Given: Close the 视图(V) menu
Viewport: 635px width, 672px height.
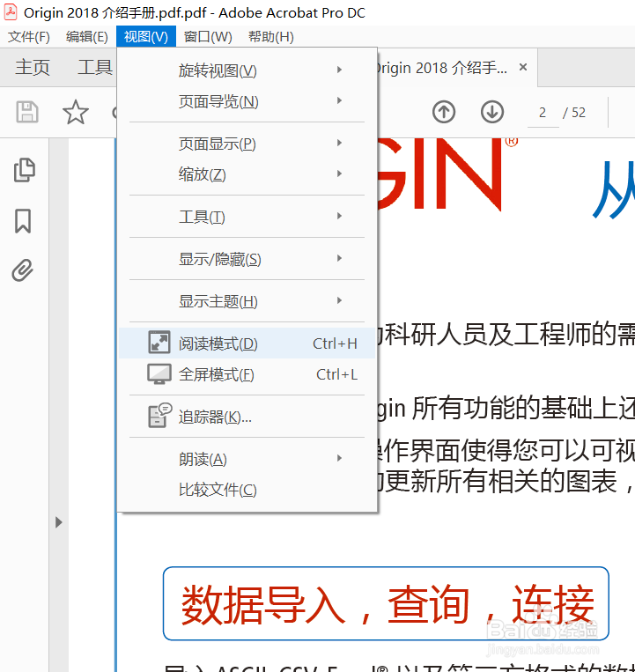Looking at the screenshot, I should (x=146, y=37).
